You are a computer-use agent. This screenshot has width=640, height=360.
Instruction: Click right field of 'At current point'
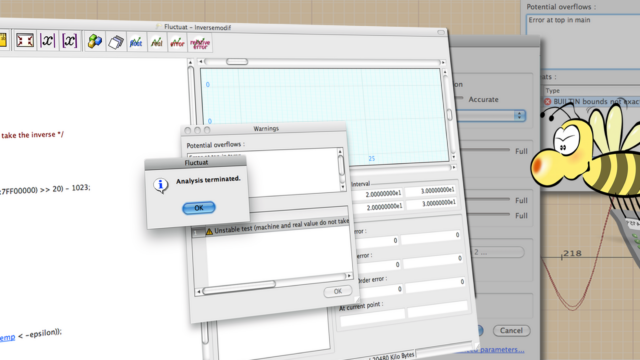click(438, 310)
